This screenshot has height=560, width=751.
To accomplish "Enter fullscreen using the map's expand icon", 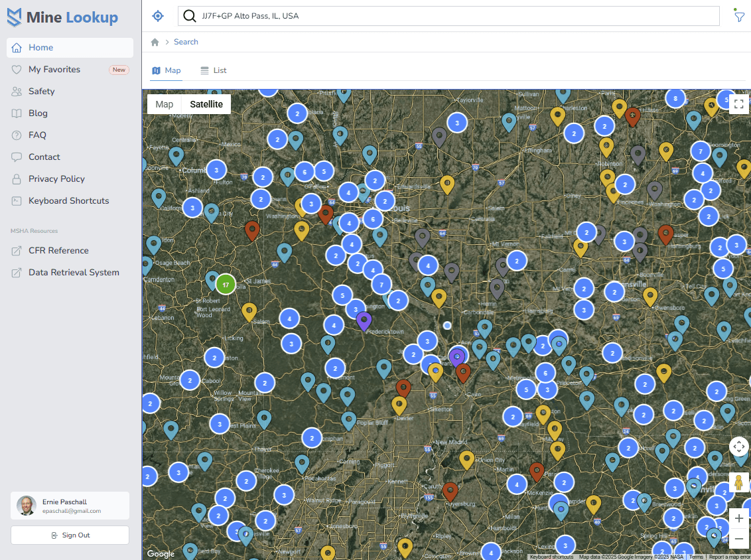I will [739, 104].
